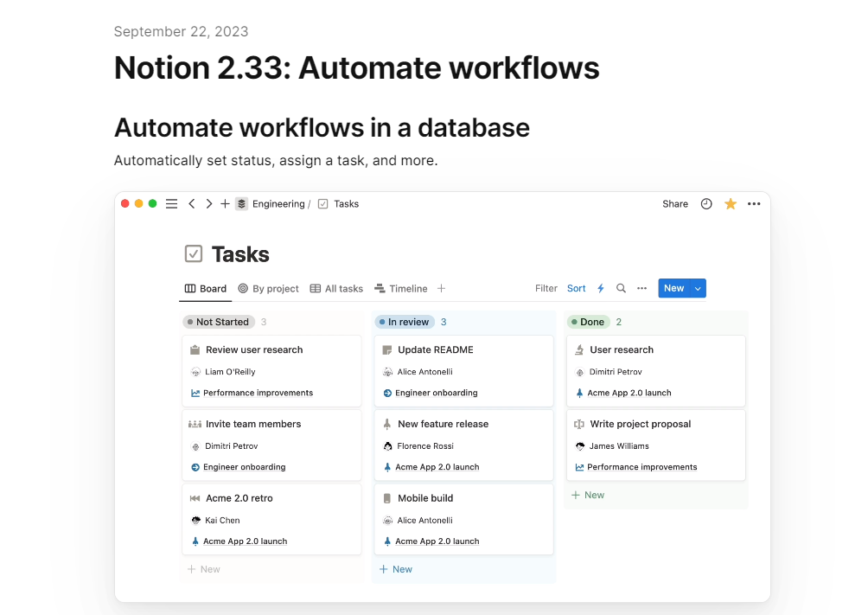The image size is (868, 615).
Task: Click the blue New button
Action: pyautogui.click(x=673, y=288)
